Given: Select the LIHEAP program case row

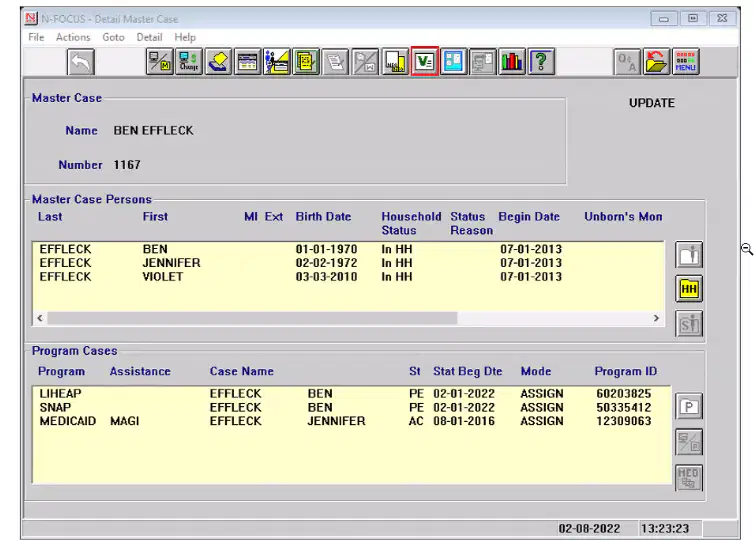Looking at the screenshot, I should coord(351,393).
